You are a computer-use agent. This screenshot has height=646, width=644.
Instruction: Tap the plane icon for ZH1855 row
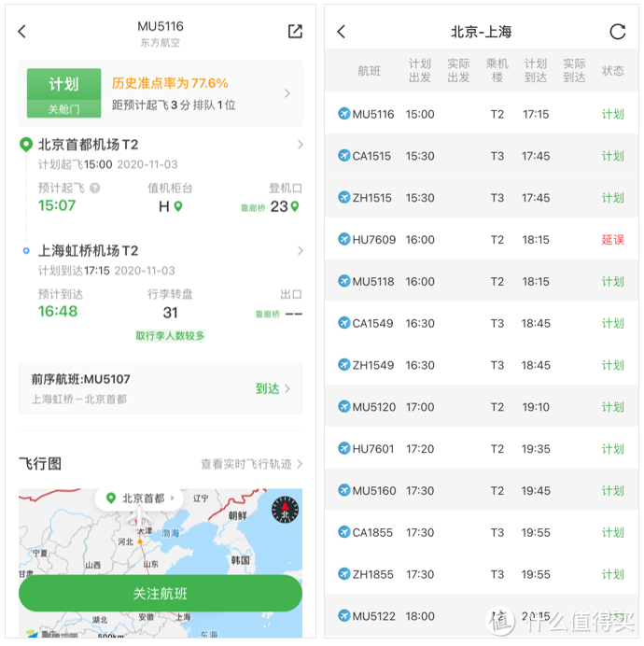(x=343, y=574)
